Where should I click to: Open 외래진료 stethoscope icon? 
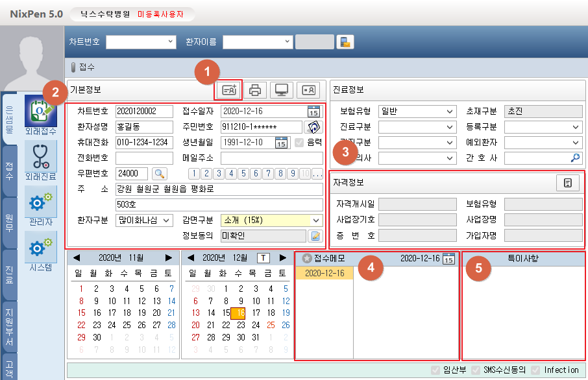coord(40,161)
